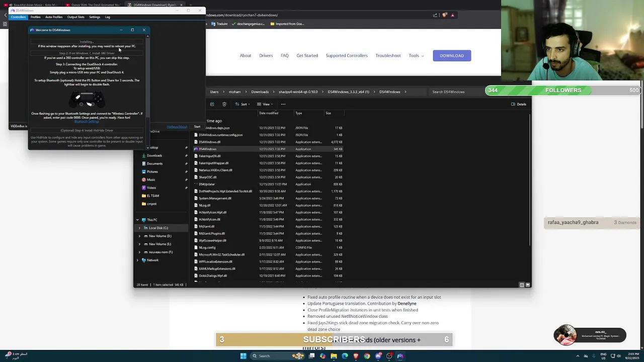Select the Downloads breadcrumb in Explorer path
The image size is (644, 362).
[x=260, y=92]
